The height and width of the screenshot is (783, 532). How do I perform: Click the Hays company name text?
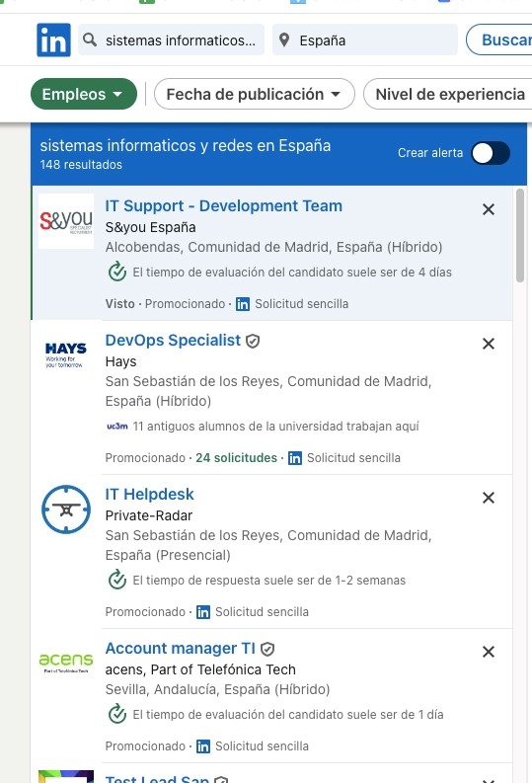tap(120, 361)
